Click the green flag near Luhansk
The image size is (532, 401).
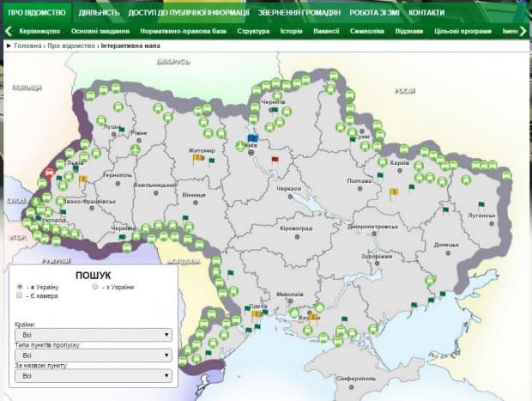tap(481, 204)
